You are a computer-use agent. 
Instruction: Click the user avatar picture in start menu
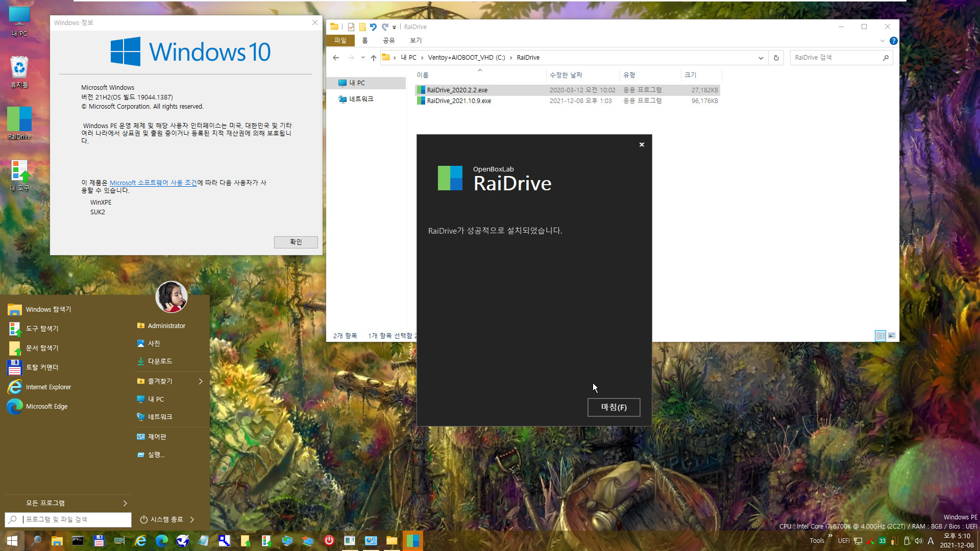(171, 297)
